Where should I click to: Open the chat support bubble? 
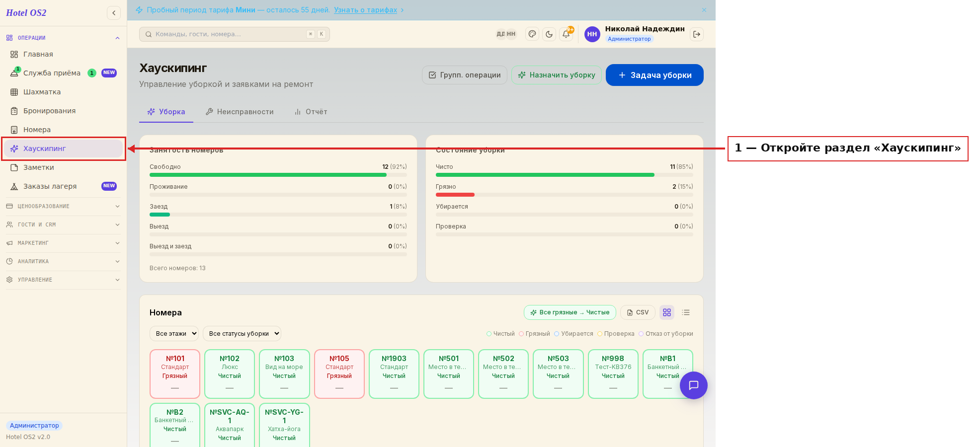pos(694,385)
